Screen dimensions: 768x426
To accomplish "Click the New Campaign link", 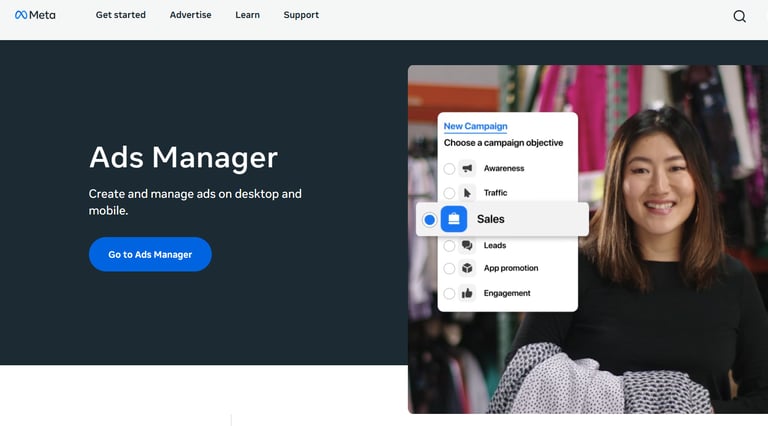I will pos(476,126).
